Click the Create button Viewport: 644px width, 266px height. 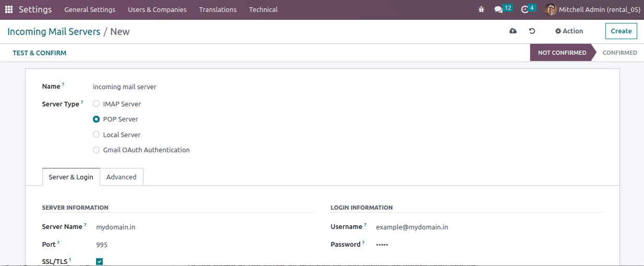pos(621,31)
